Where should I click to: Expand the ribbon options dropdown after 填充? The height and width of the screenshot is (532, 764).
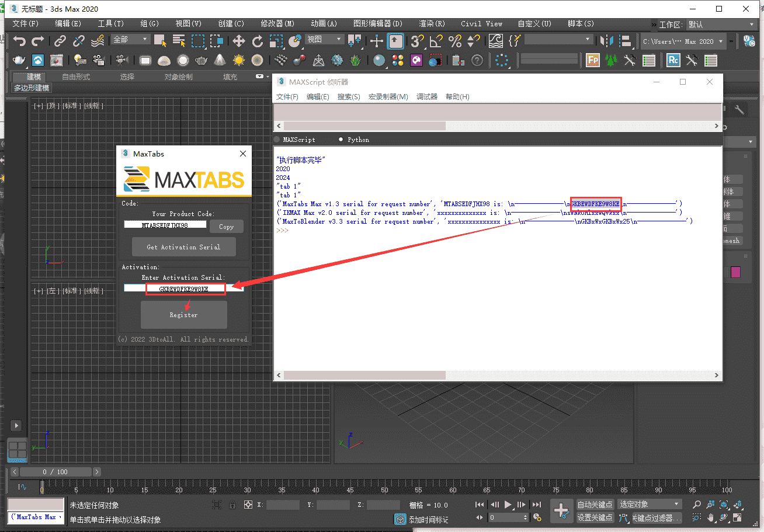pos(262,77)
